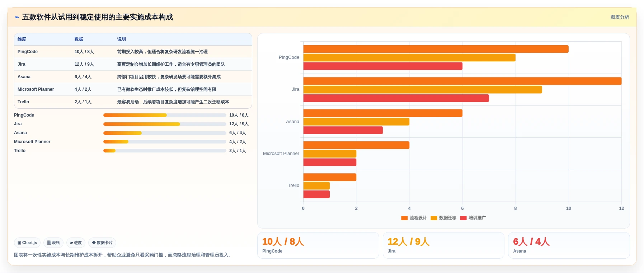Click the Trello progress bar
The height and width of the screenshot is (273, 644).
click(165, 151)
